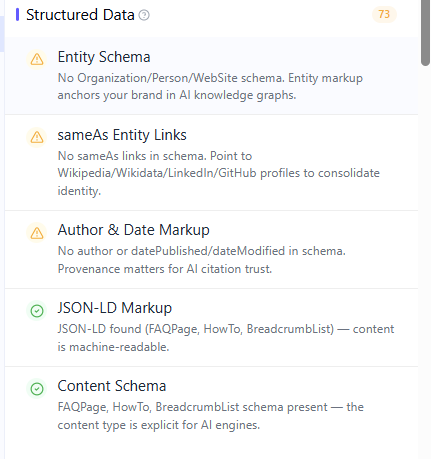Click the sameAs Entity Links warning icon
The width and height of the screenshot is (431, 459).
pos(37,137)
